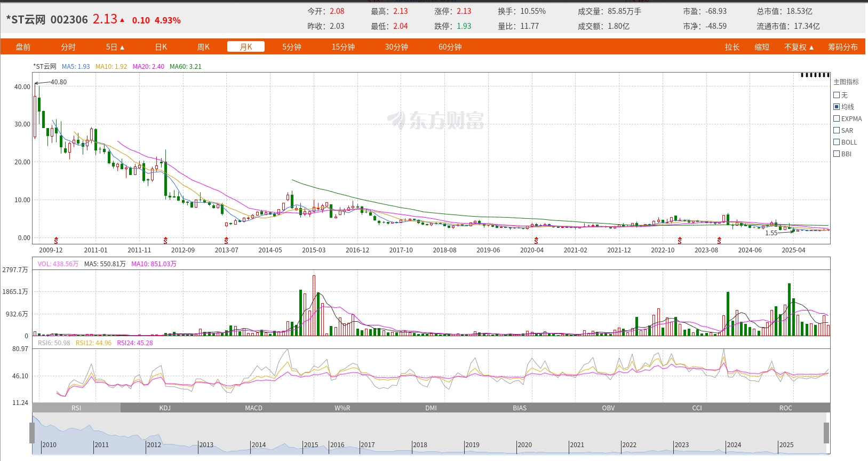Viewport: 868px width, 461px height.
Task: Select the W%R indicator tab
Action: 343,408
